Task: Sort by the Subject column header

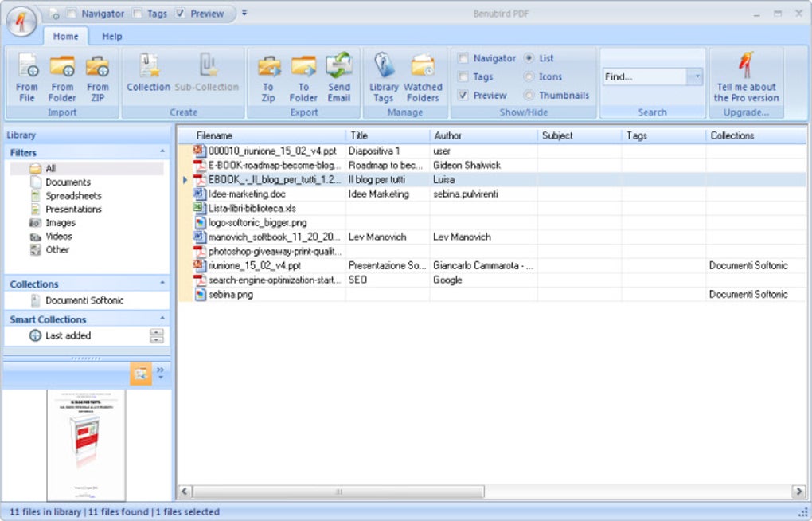Action: [x=580, y=135]
